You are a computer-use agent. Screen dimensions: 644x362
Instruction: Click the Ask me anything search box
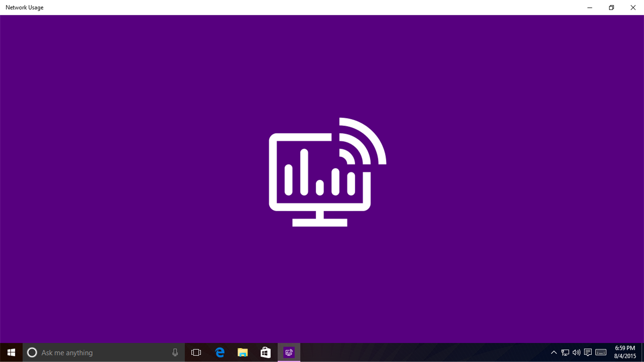point(104,353)
